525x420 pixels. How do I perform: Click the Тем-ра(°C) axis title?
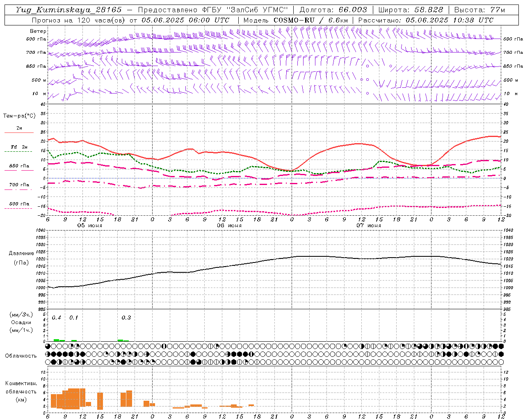pyautogui.click(x=19, y=116)
